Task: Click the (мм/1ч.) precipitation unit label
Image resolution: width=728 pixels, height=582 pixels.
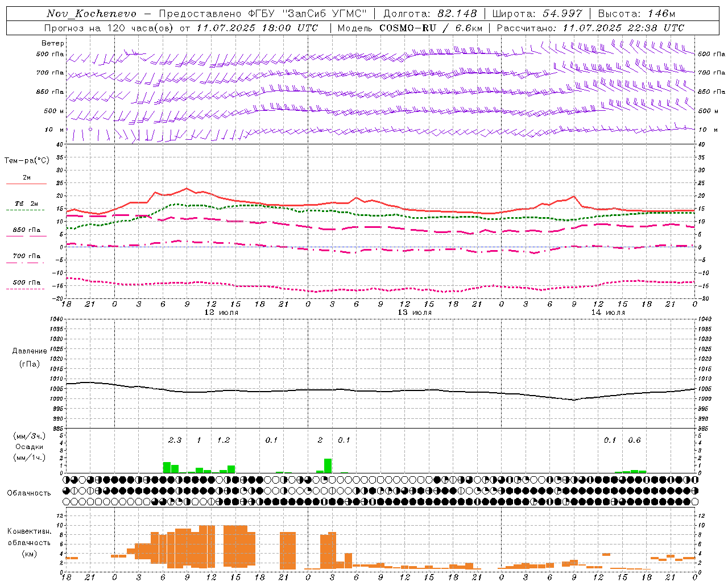Action: (x=29, y=458)
